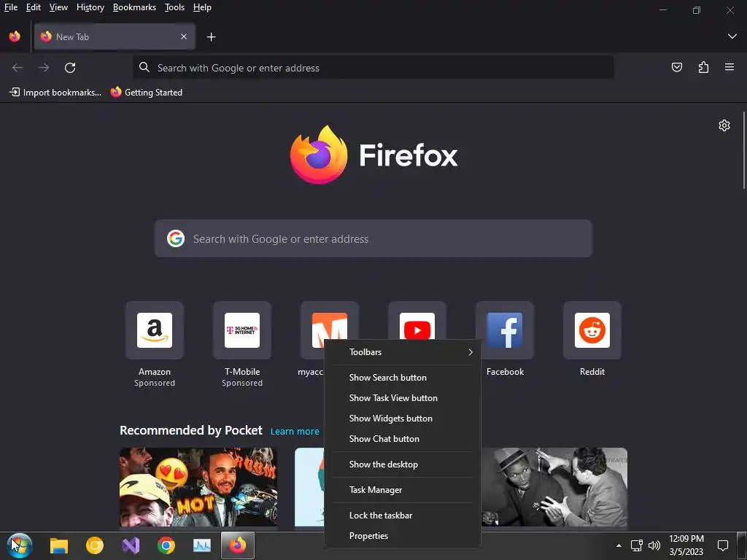
Task: Go back with the back arrow
Action: pos(18,68)
